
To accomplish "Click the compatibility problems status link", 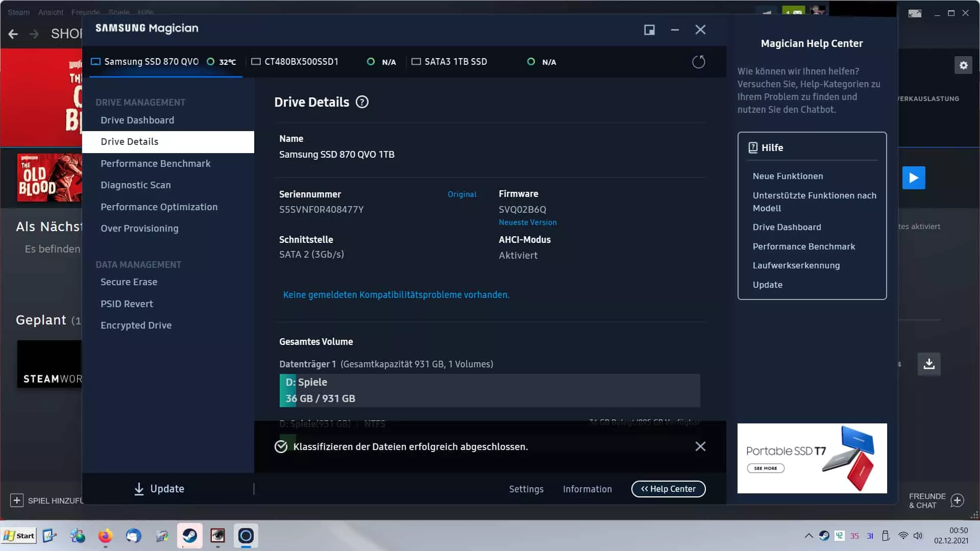I will 396,295.
